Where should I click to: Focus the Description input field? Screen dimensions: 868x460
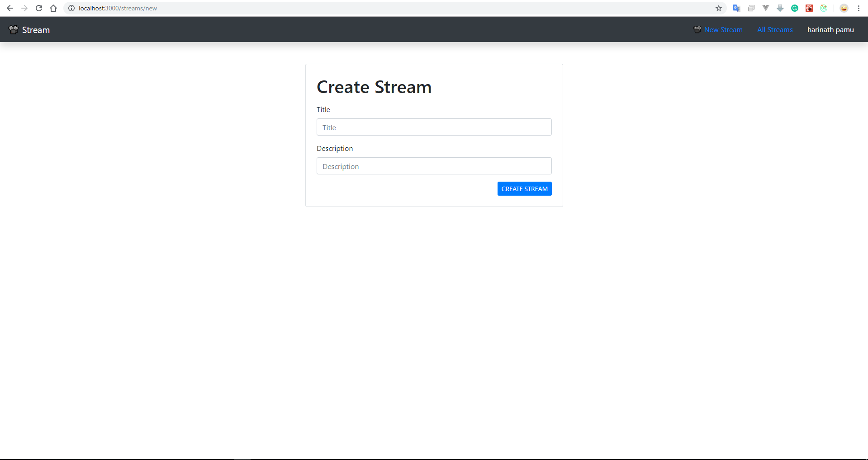click(x=434, y=166)
